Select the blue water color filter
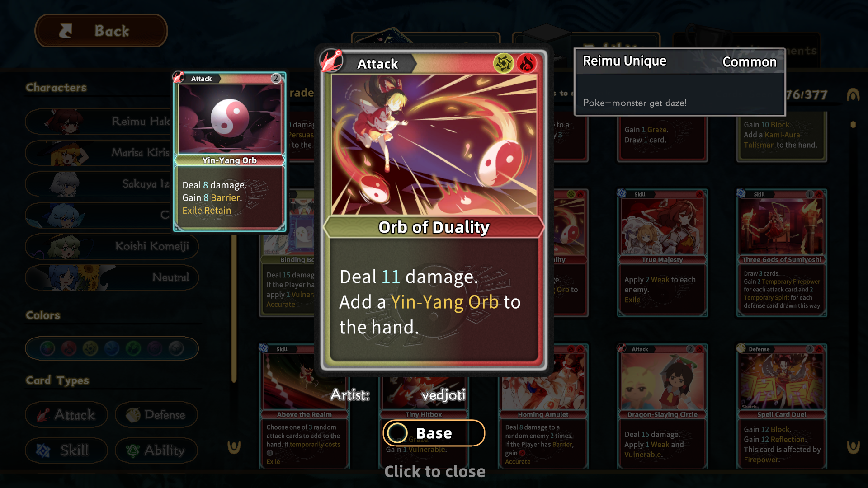Viewport: 868px width, 488px height. pos(112,348)
